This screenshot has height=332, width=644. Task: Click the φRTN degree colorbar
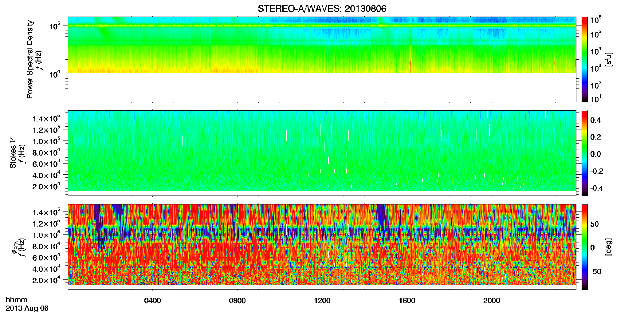pos(585,247)
